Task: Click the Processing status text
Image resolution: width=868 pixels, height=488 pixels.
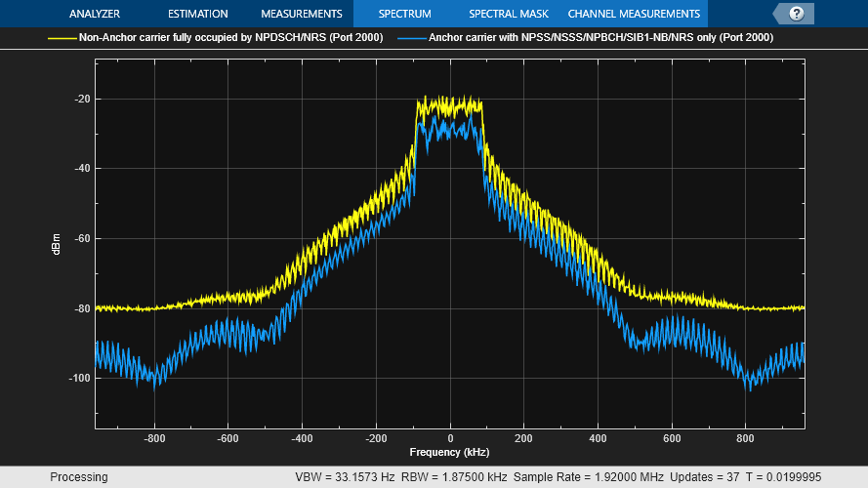Action: click(81, 477)
